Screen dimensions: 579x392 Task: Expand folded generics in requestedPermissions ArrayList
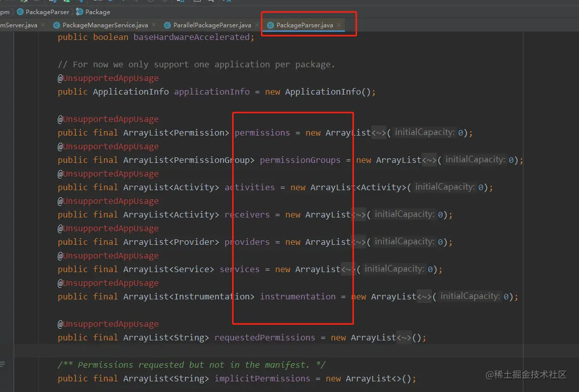(404, 338)
